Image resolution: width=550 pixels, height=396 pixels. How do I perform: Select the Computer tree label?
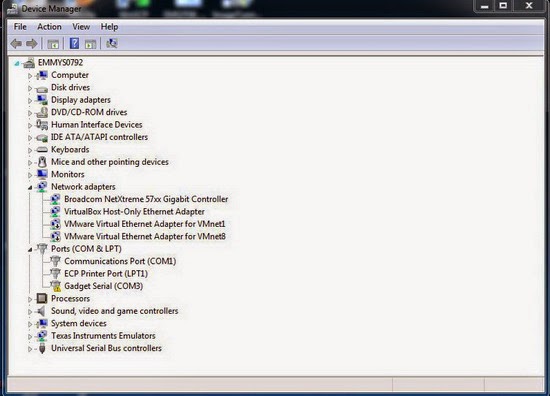(x=70, y=75)
